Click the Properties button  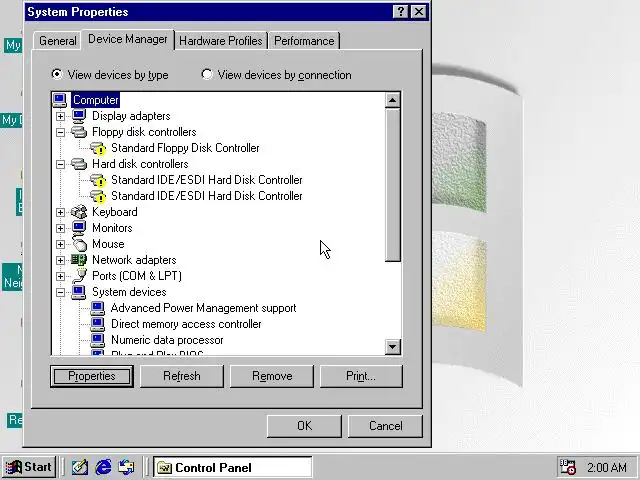click(x=92, y=376)
